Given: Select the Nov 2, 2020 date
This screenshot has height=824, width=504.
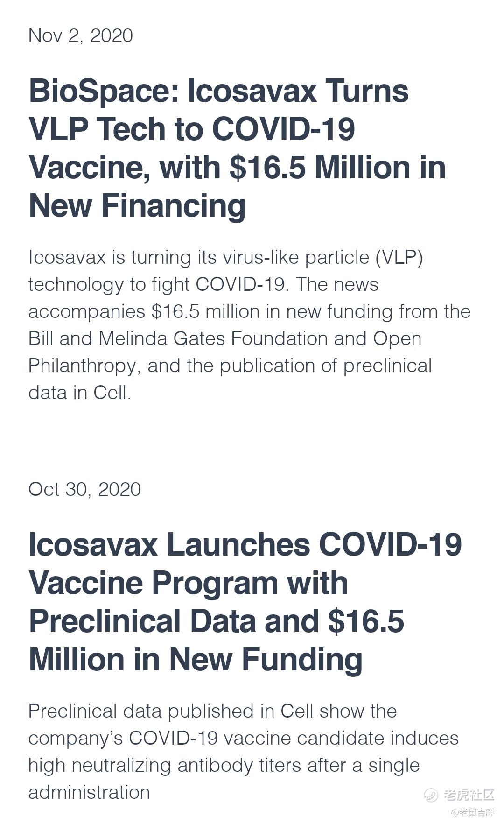Looking at the screenshot, I should 80,35.
